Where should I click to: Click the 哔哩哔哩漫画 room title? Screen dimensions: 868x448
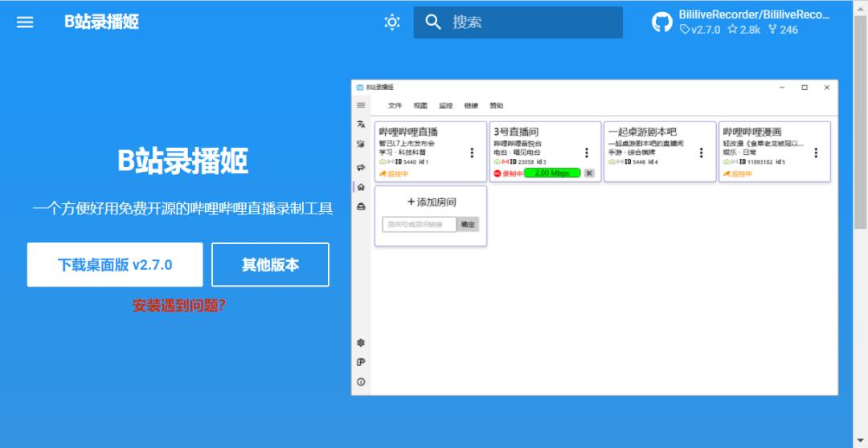point(752,132)
